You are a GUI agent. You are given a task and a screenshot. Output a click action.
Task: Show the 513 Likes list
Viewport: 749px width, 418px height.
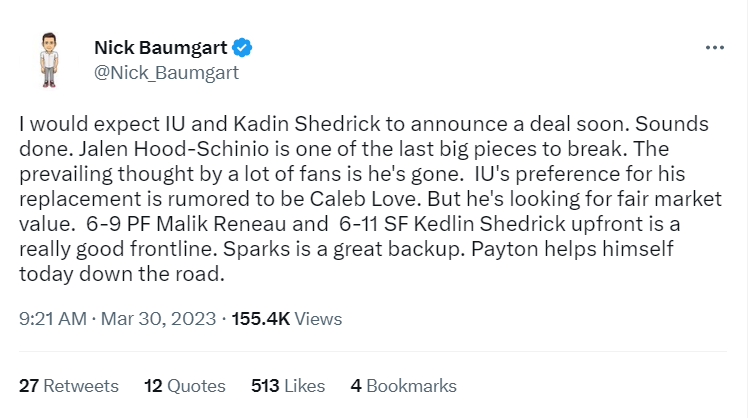pyautogui.click(x=290, y=385)
